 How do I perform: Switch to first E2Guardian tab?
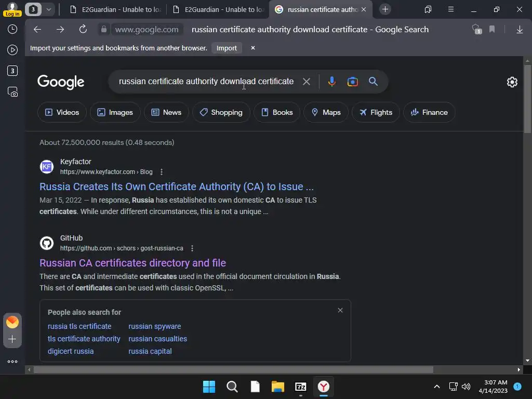pos(115,9)
